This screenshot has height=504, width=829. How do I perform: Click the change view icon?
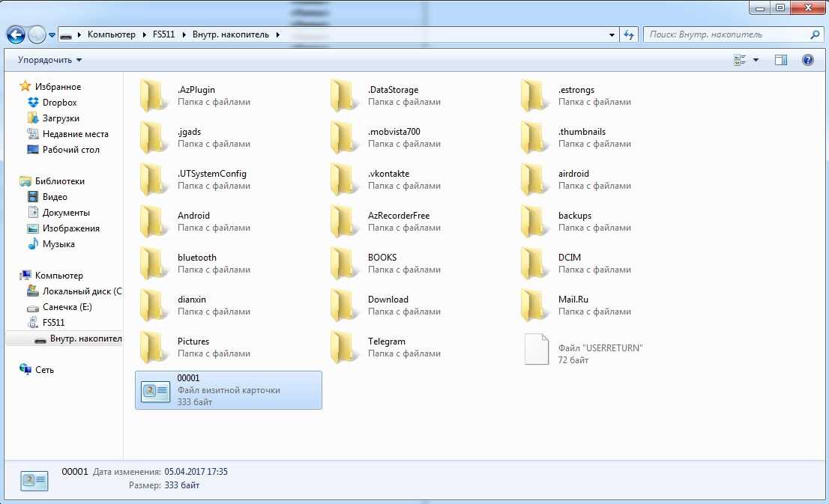tap(740, 60)
